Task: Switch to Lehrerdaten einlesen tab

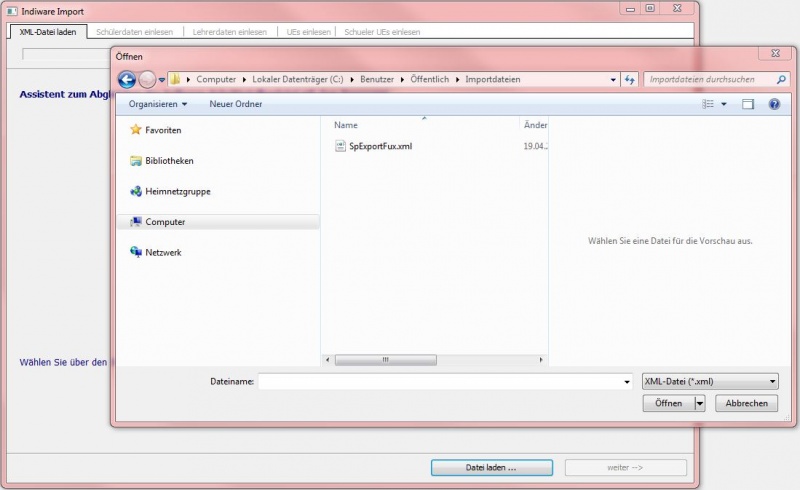Action: click(x=230, y=32)
